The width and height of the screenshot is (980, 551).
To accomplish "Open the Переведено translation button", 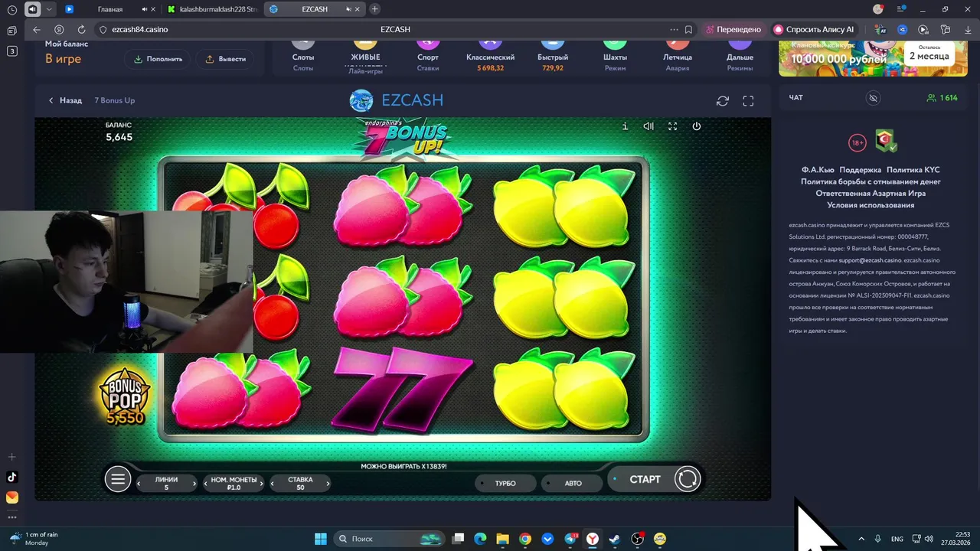I will point(733,29).
